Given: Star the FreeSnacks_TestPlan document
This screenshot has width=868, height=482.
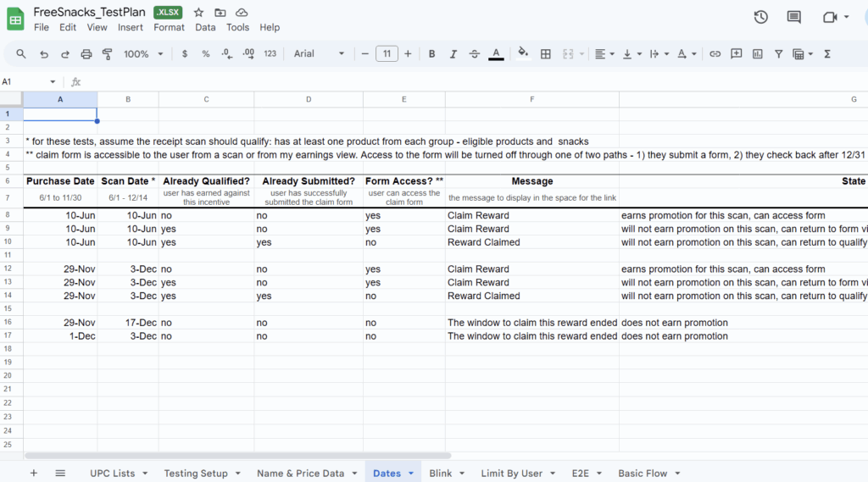Looking at the screenshot, I should click(x=198, y=13).
